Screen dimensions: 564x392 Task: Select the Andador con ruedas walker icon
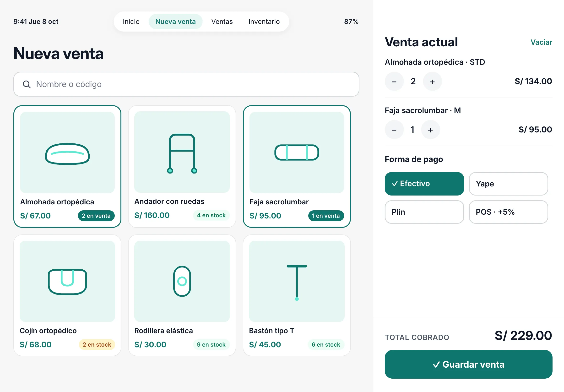182,153
